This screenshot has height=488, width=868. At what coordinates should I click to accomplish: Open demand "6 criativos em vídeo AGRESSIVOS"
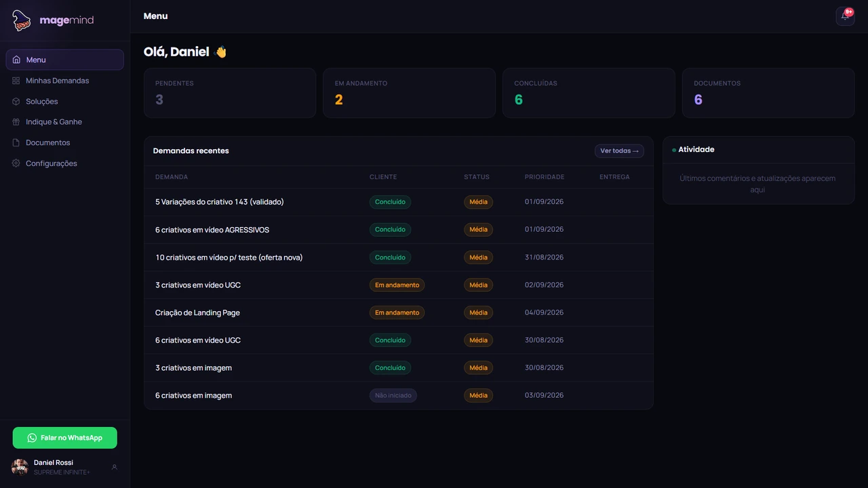click(x=212, y=230)
